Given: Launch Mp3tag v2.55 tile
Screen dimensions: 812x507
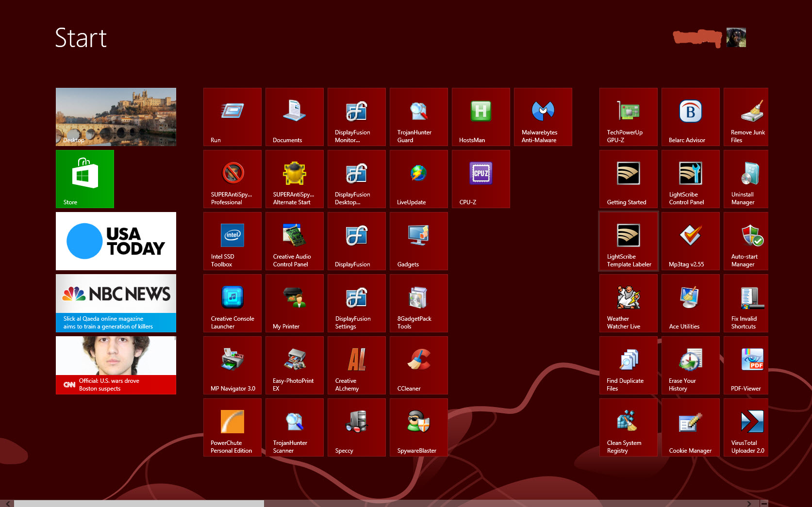Looking at the screenshot, I should (690, 241).
